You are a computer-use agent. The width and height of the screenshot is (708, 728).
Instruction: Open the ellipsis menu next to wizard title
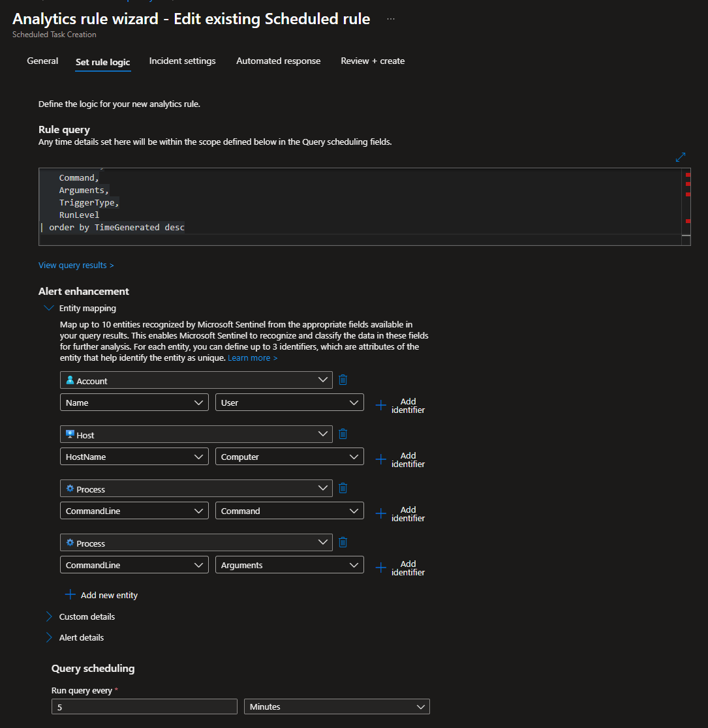pyautogui.click(x=391, y=20)
